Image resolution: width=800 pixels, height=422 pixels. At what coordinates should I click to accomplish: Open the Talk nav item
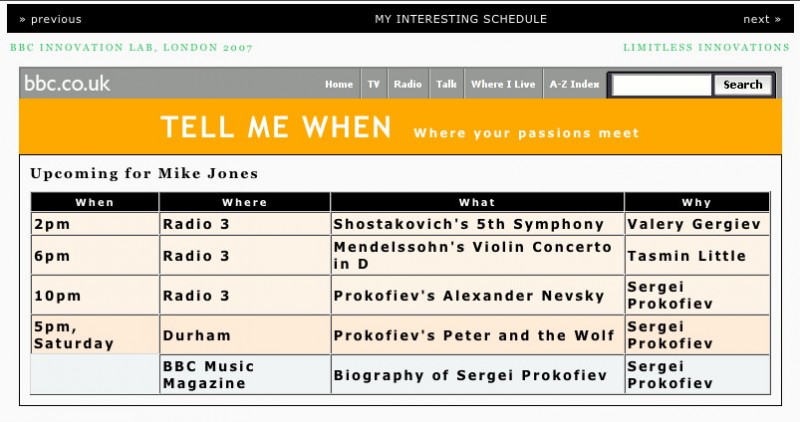[x=446, y=85]
